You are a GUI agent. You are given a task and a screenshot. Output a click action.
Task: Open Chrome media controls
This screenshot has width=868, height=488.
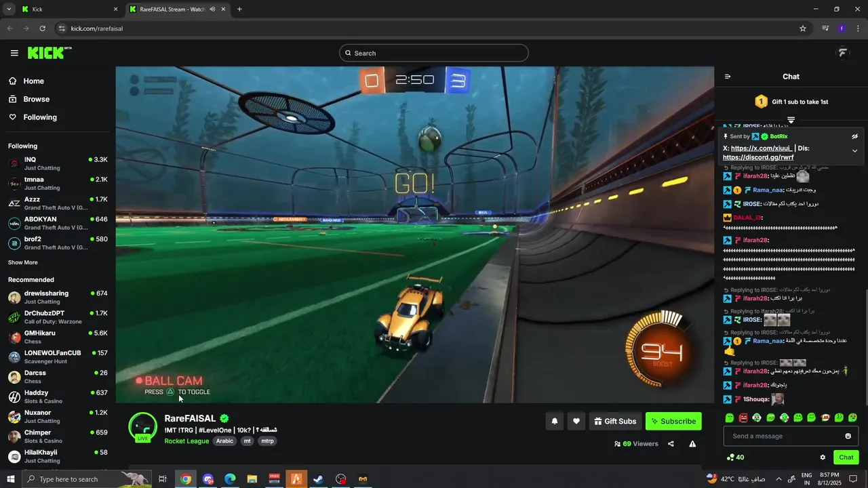coord(825,28)
